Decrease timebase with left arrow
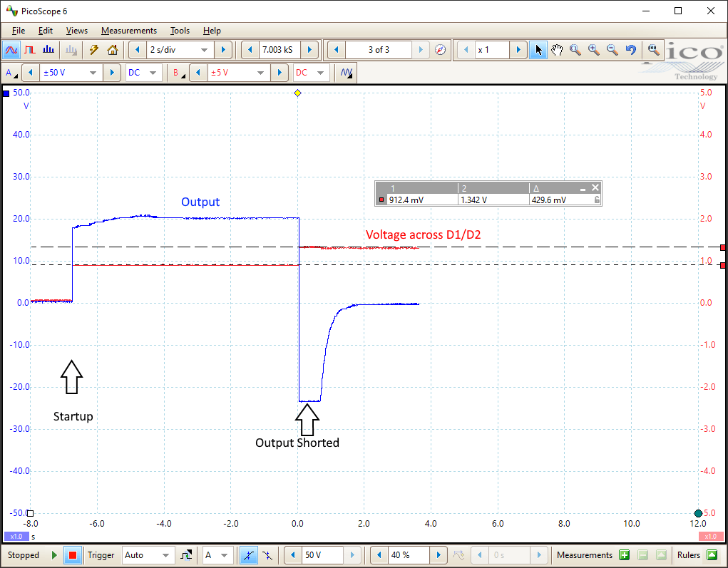Screen dimensions: 728x568 pyautogui.click(x=138, y=50)
